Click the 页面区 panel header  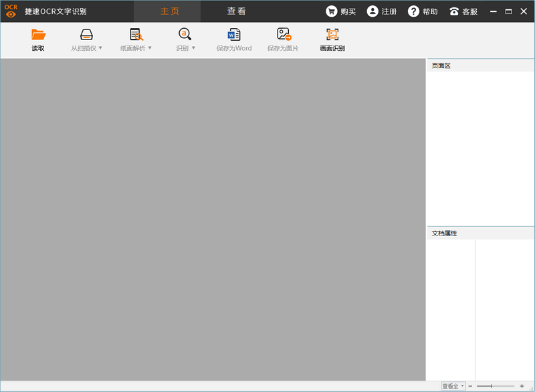coord(480,66)
